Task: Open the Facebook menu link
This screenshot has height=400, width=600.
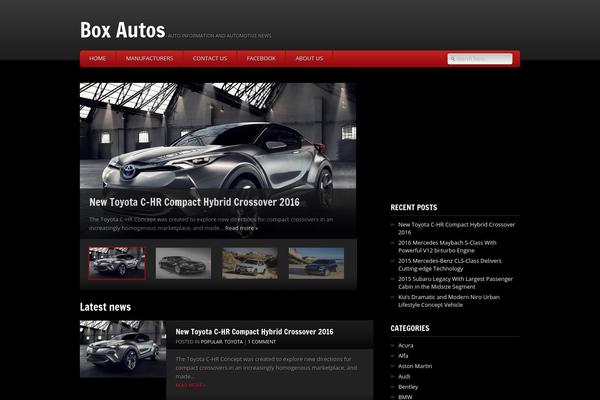Action: pos(261,59)
